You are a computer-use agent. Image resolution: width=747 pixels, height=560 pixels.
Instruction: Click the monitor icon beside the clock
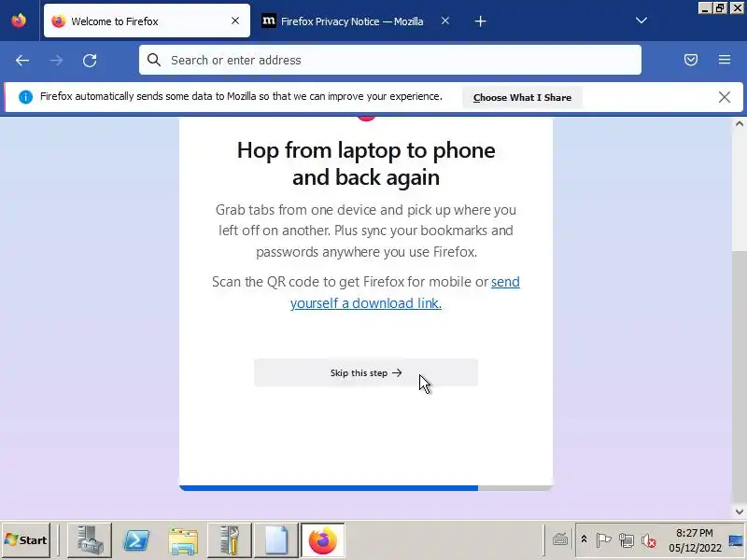pos(736,540)
